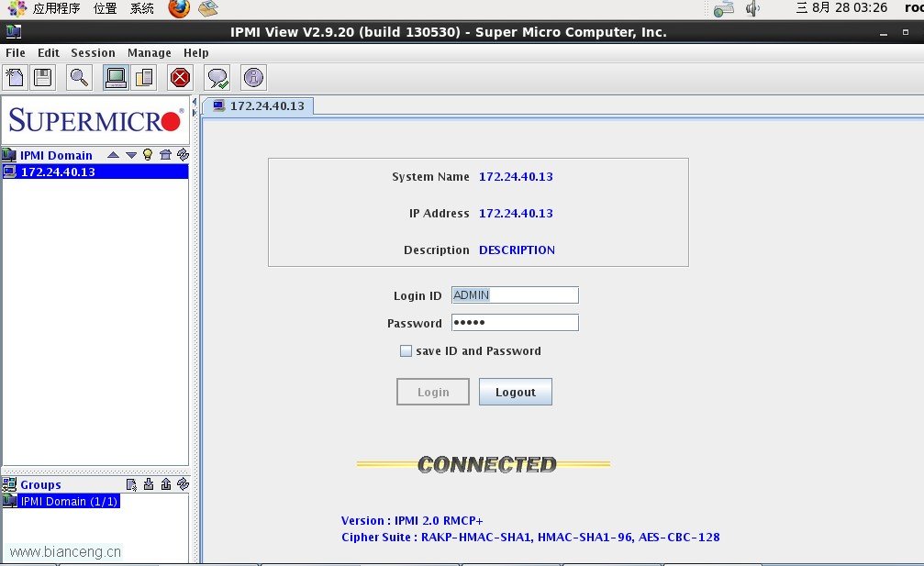The image size is (924, 566).
Task: Open the 位置 places menu
Action: [x=105, y=8]
